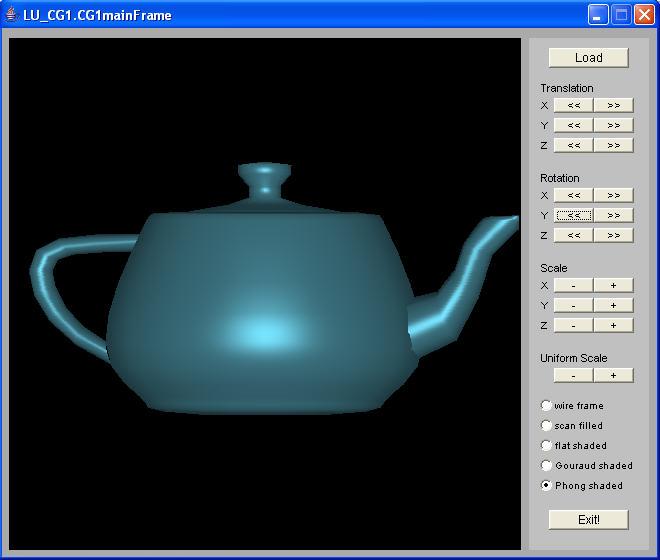Click the 'Uniform Scale' label
Screen dimensions: 660x560
click(574, 358)
